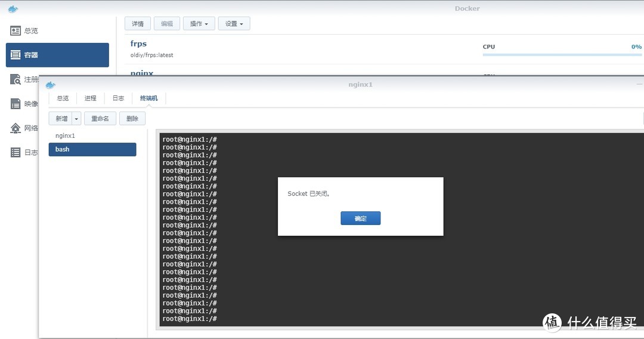Switch to 进程 process tab
Viewport: 644px width, 339px height.
click(x=91, y=98)
